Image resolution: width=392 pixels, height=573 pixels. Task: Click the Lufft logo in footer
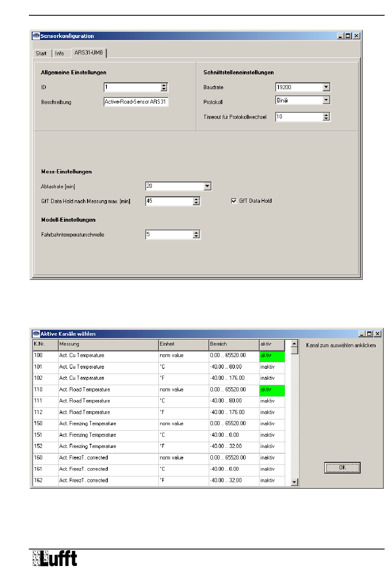click(55, 559)
